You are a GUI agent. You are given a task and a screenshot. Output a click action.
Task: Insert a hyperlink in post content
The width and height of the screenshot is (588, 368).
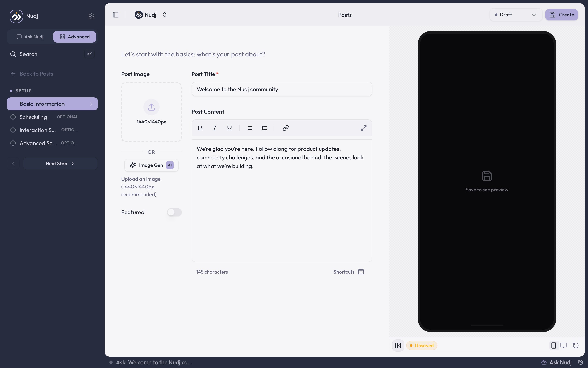point(286,128)
